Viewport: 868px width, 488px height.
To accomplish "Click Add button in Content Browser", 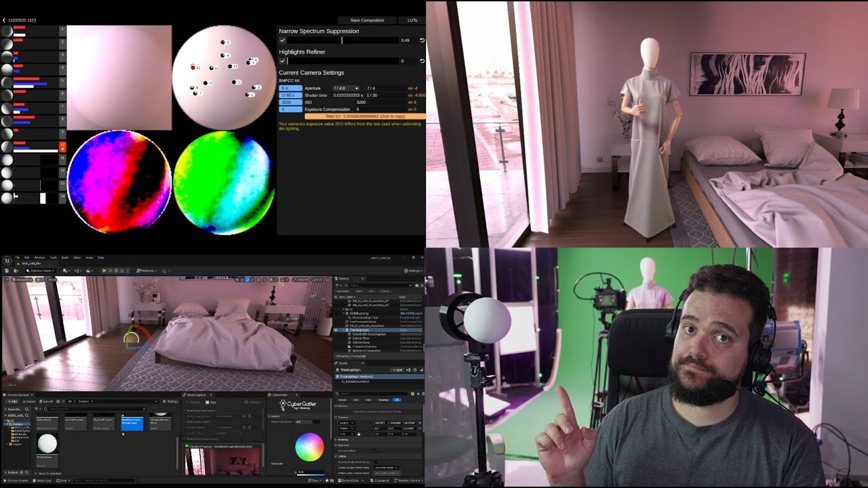I will [12, 401].
